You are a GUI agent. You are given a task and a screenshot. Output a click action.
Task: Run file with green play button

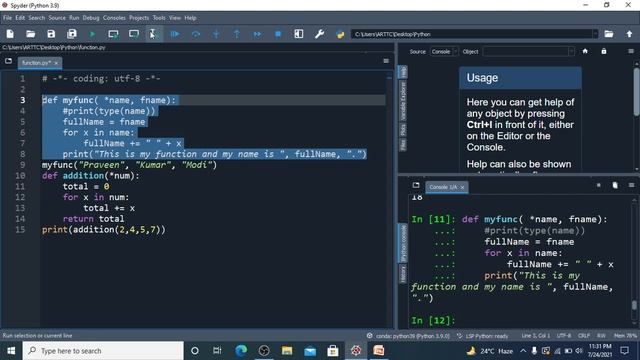92,34
